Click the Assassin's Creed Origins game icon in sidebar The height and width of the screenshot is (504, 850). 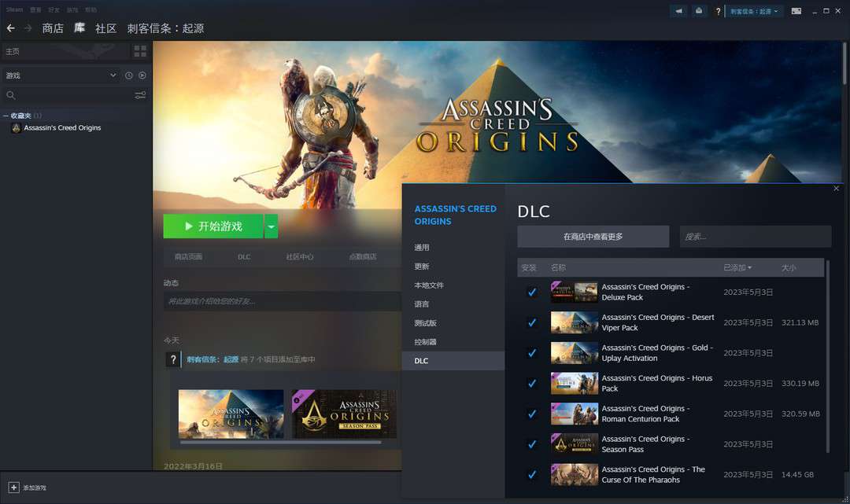click(17, 128)
